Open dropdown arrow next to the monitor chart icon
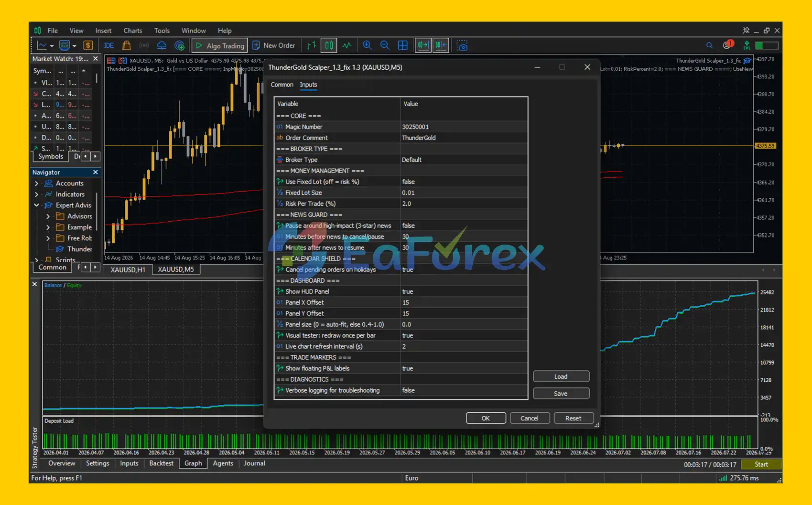This screenshot has height=505, width=812. (75, 46)
